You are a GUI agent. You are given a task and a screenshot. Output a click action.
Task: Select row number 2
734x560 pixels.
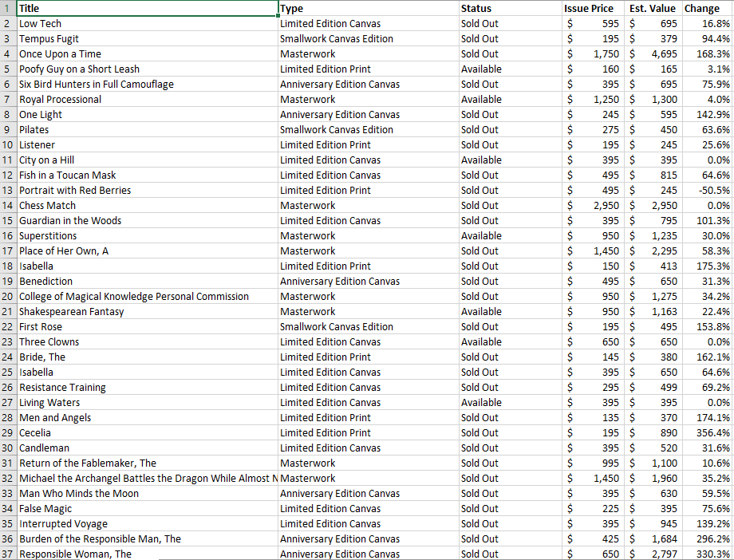coord(8,23)
